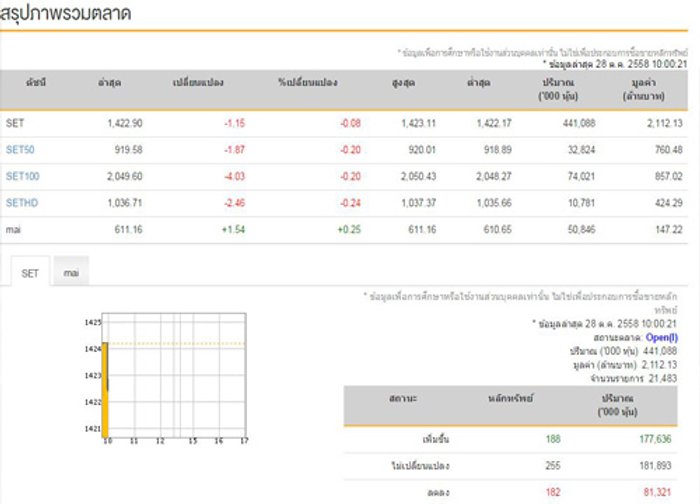The image size is (700, 504).
Task: Click SET100 value 857.02
Action: tap(669, 176)
